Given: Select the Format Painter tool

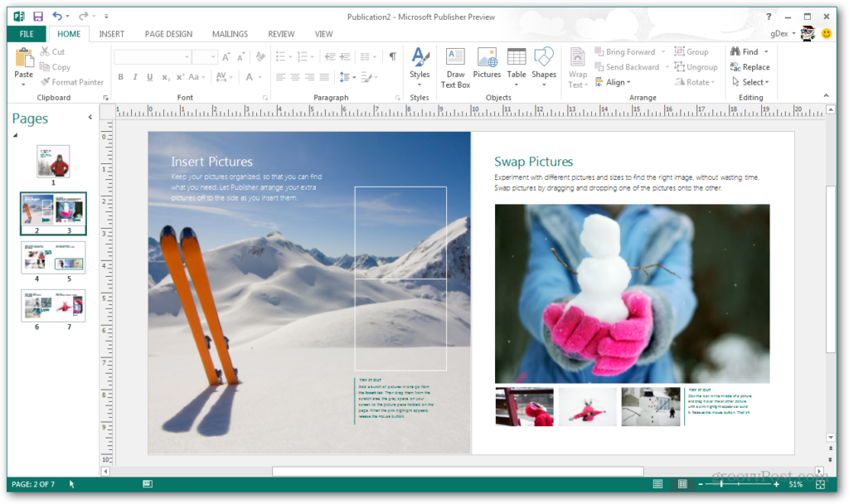Looking at the screenshot, I should click(x=72, y=82).
